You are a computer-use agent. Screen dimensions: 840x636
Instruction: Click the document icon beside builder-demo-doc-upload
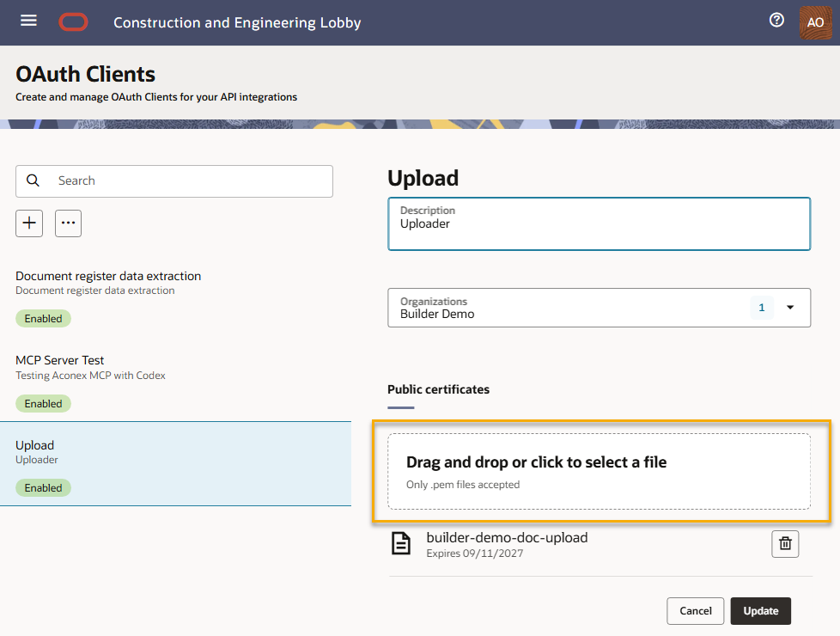[401, 543]
